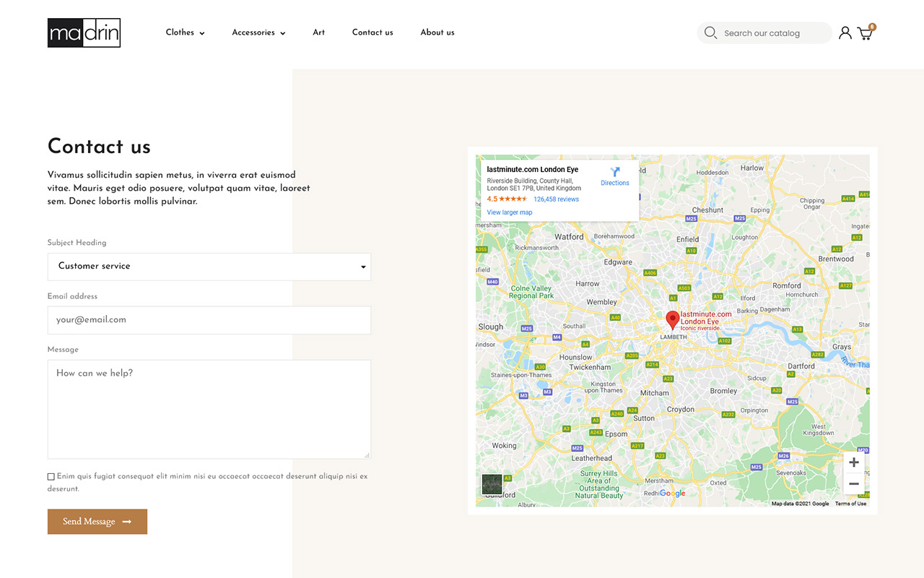The width and height of the screenshot is (924, 578).
Task: Open the Art page
Action: [318, 33]
